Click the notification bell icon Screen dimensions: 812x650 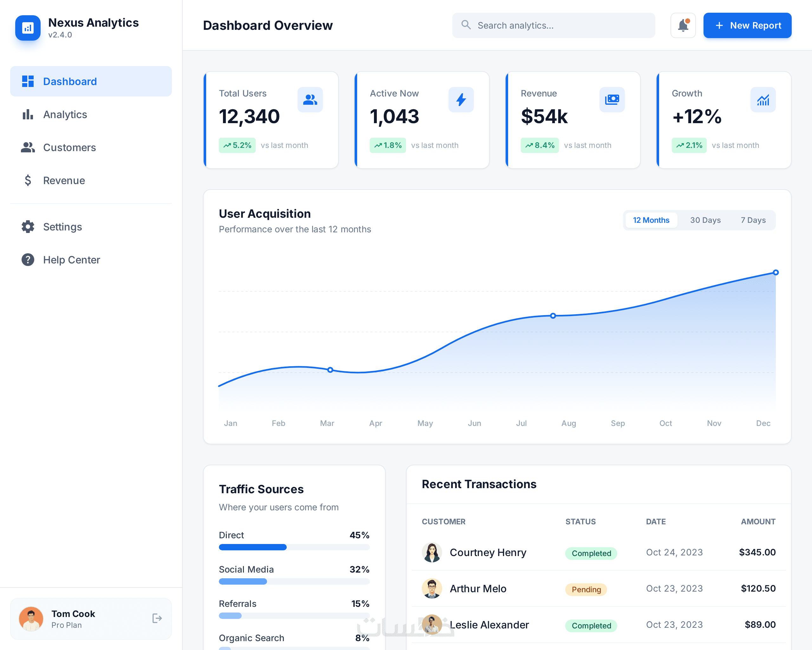tap(683, 25)
